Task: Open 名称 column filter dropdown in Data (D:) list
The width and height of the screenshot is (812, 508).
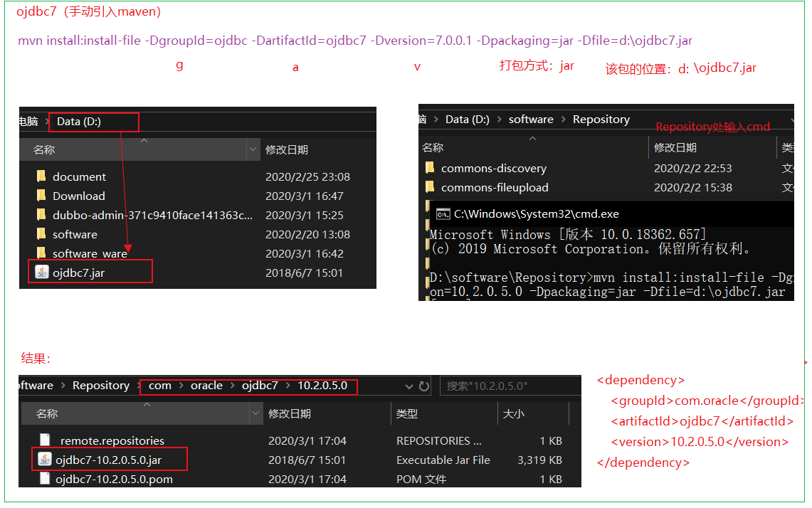Action: (253, 149)
